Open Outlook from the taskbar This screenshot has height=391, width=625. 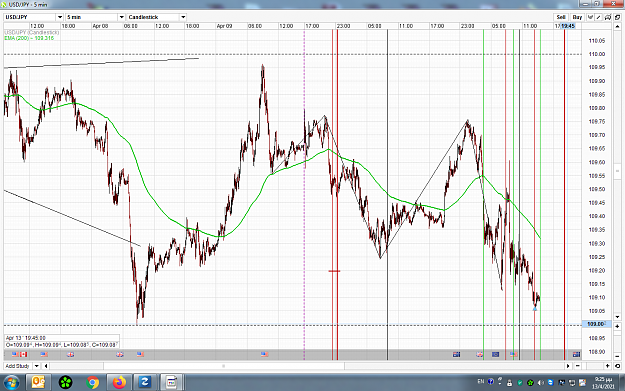38,382
